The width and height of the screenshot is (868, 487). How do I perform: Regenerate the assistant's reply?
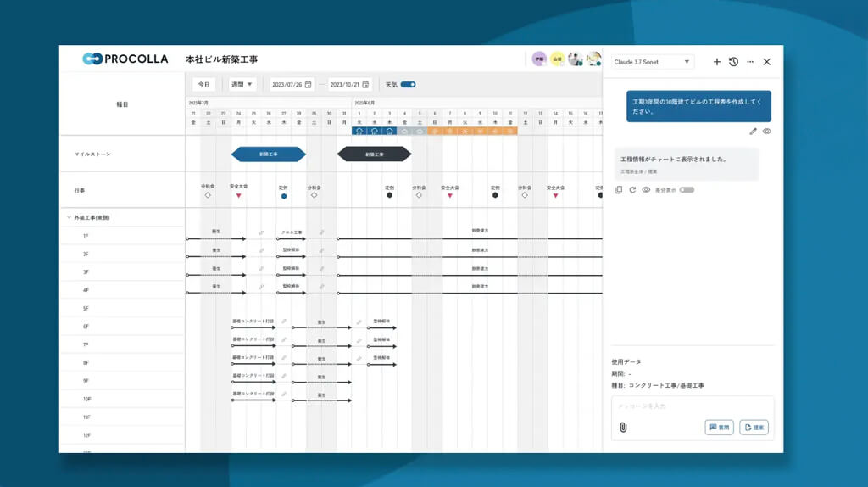click(632, 190)
